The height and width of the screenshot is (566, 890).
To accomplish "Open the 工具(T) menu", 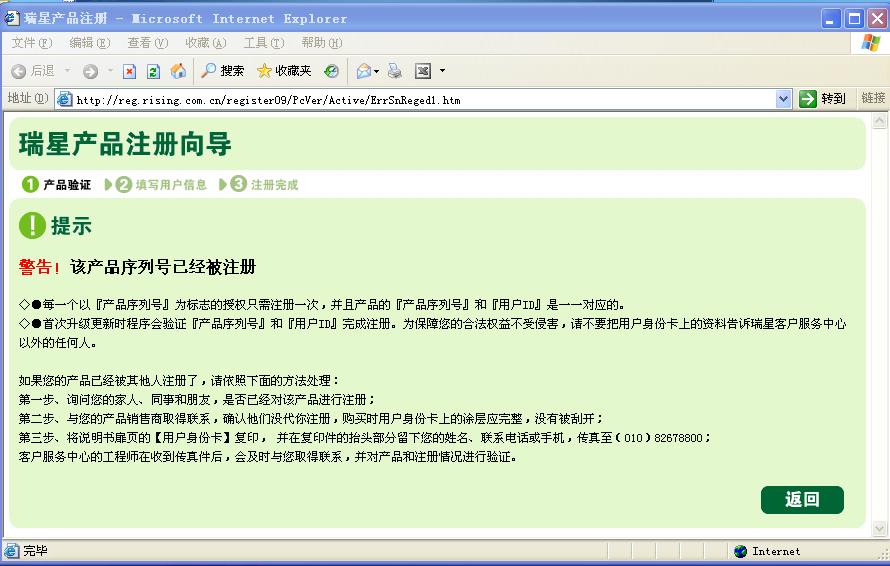I will pos(264,43).
